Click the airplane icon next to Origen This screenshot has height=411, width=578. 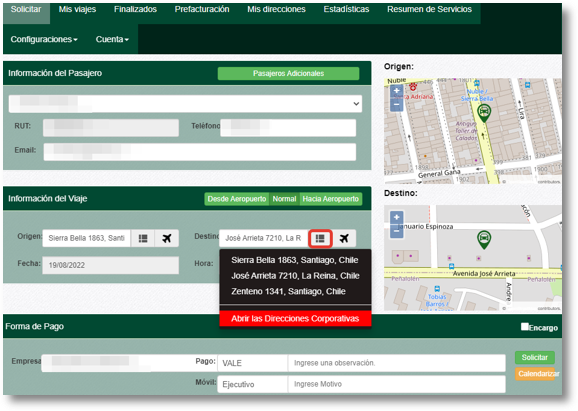point(167,238)
